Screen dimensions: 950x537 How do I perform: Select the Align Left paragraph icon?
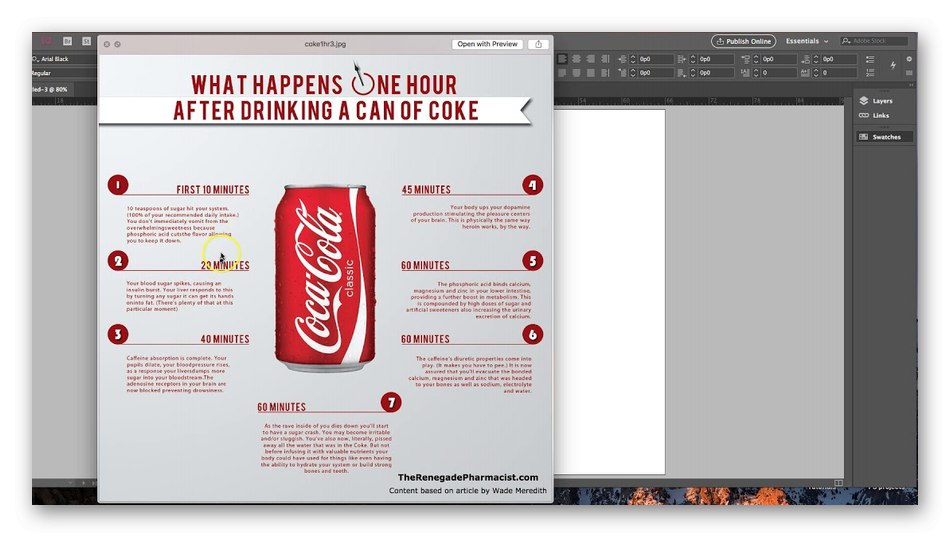(x=562, y=59)
